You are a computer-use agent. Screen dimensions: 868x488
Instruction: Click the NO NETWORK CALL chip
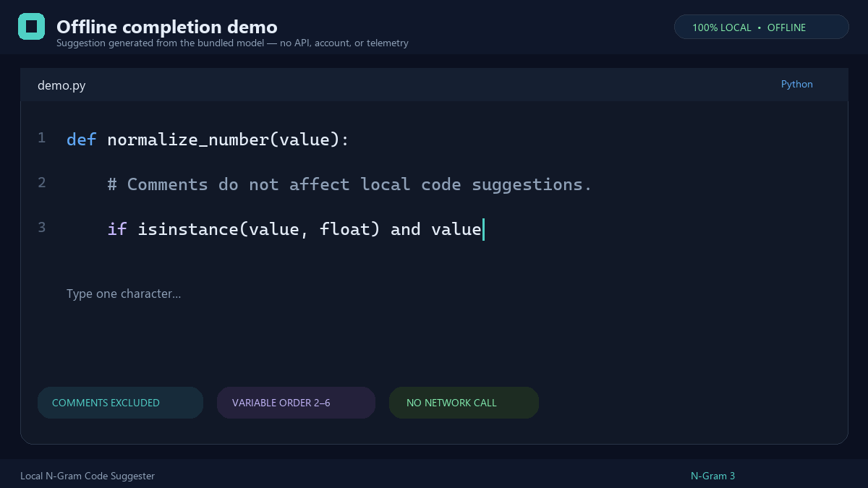coord(464,403)
